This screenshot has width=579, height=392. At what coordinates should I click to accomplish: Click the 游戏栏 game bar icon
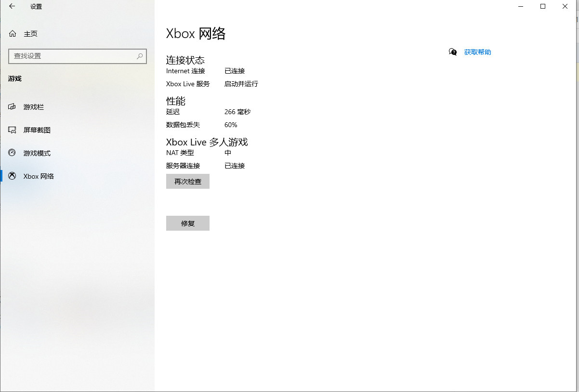(13, 107)
